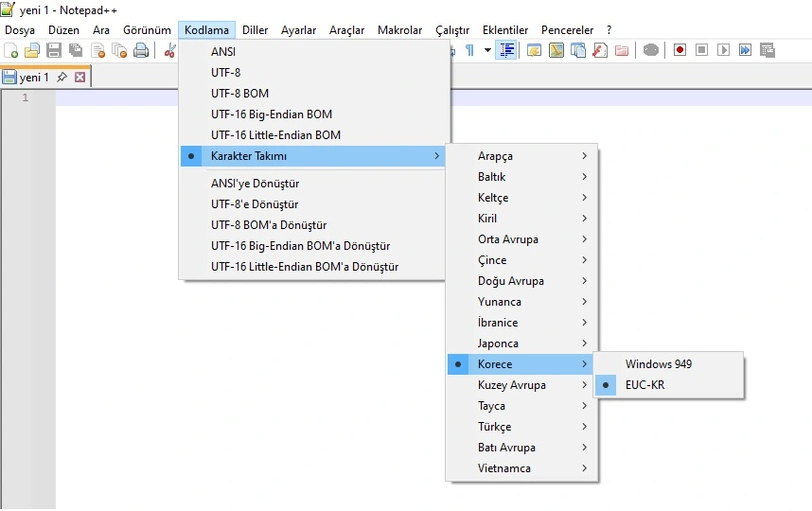Open the Diller menu
The height and width of the screenshot is (511, 812).
[x=256, y=30]
